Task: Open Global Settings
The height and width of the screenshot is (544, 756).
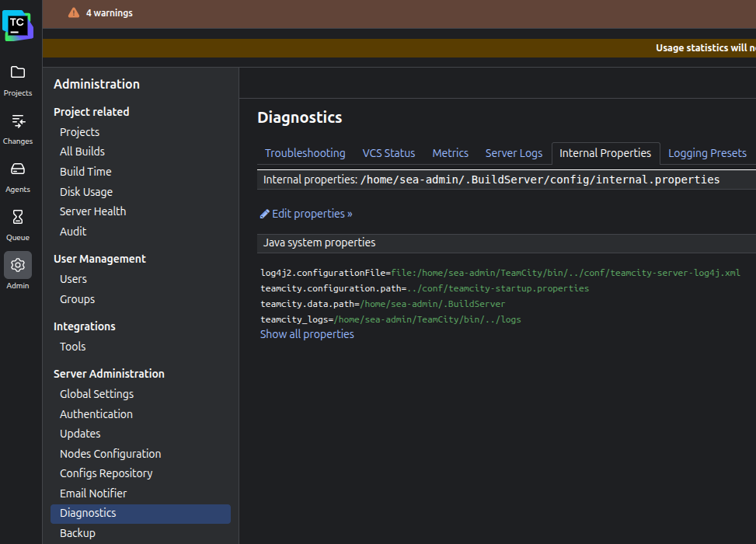Action: click(x=96, y=394)
